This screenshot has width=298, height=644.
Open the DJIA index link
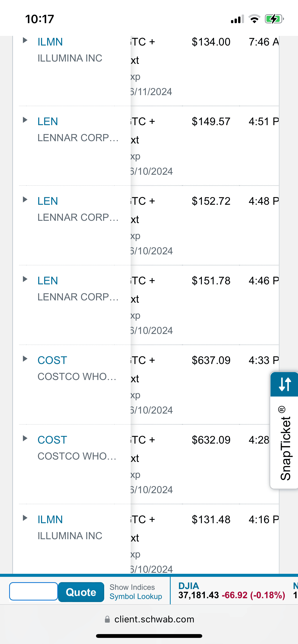188,586
